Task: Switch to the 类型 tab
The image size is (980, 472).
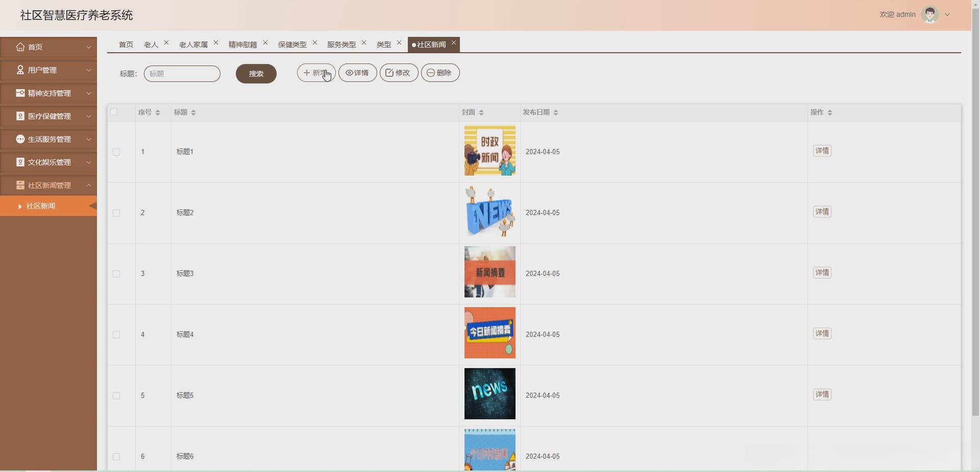Action: tap(384, 44)
